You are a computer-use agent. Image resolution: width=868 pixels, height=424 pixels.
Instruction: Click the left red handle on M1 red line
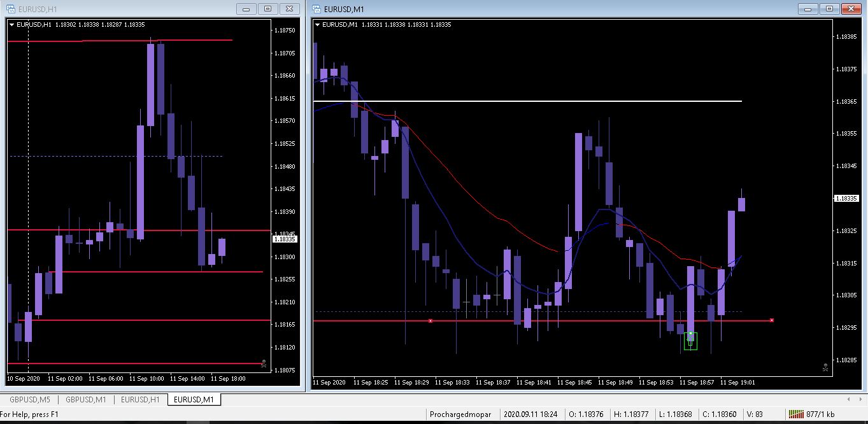tap(430, 321)
